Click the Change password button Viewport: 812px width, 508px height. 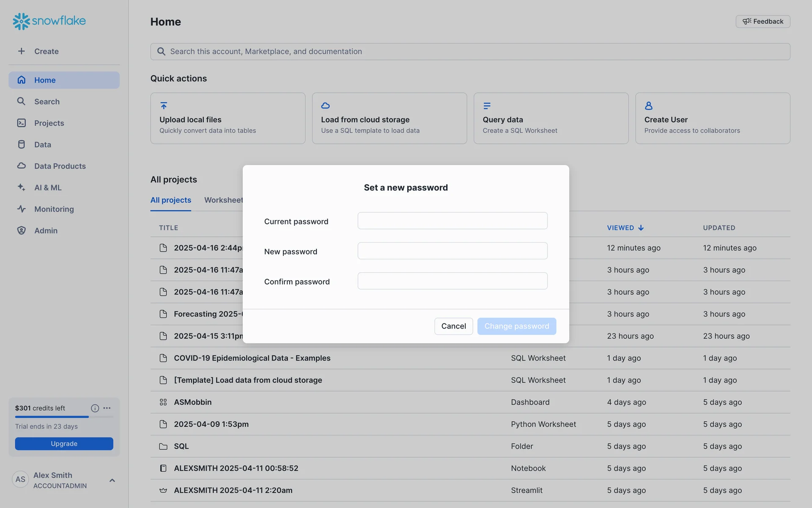(x=516, y=326)
